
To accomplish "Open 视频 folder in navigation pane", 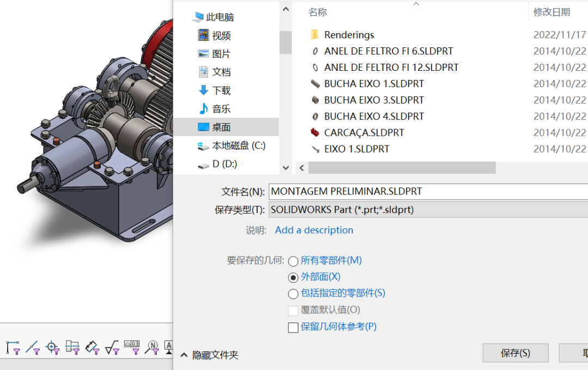I will point(214,35).
